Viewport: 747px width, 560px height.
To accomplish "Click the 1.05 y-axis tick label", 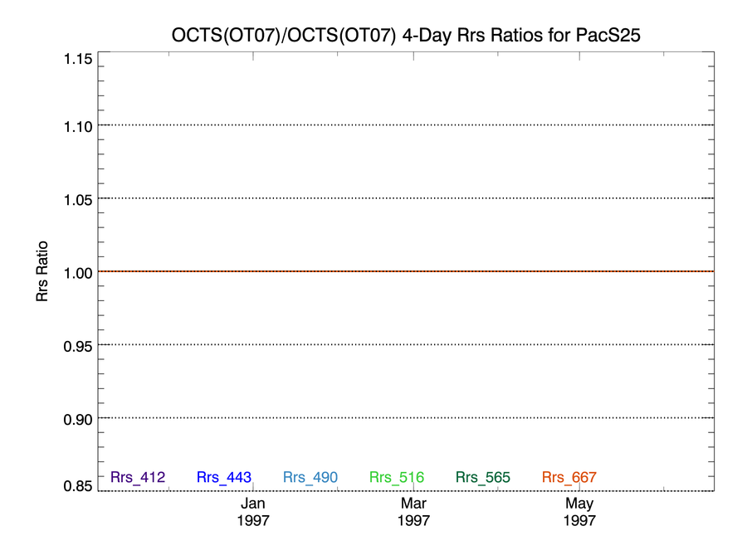I will [x=78, y=199].
